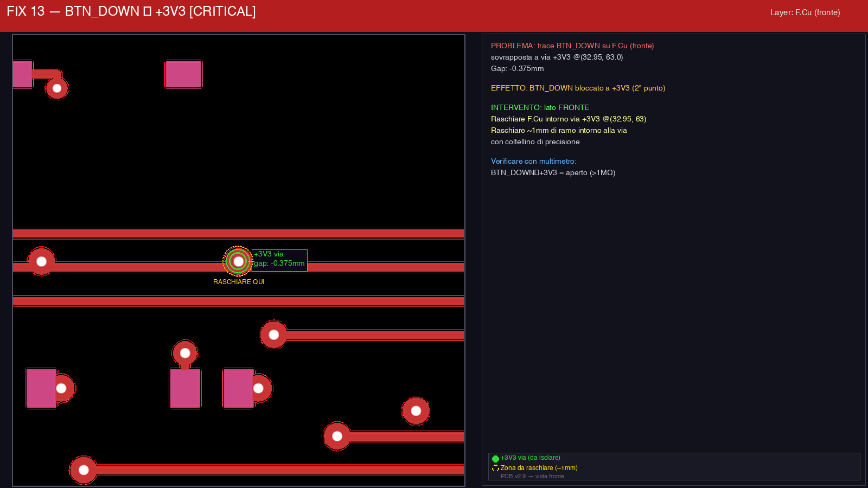Click the Zona da raschiare legend label

click(539, 468)
